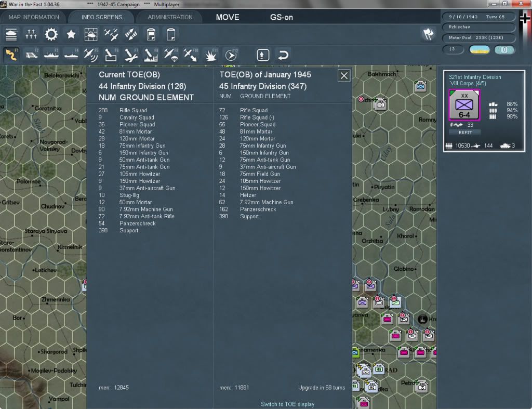Click the date and turn display
The width and height of the screenshot is (532, 409).
[x=478, y=17]
